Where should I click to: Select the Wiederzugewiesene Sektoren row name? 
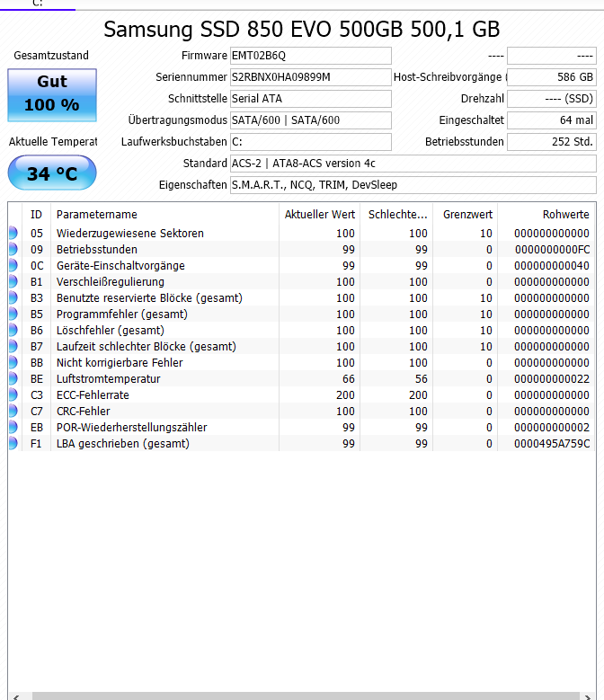(130, 233)
